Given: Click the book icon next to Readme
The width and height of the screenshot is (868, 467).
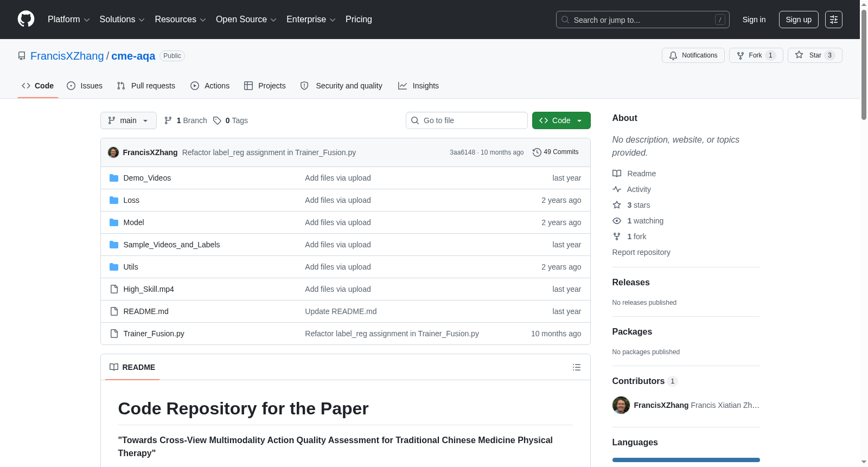Looking at the screenshot, I should (x=617, y=174).
